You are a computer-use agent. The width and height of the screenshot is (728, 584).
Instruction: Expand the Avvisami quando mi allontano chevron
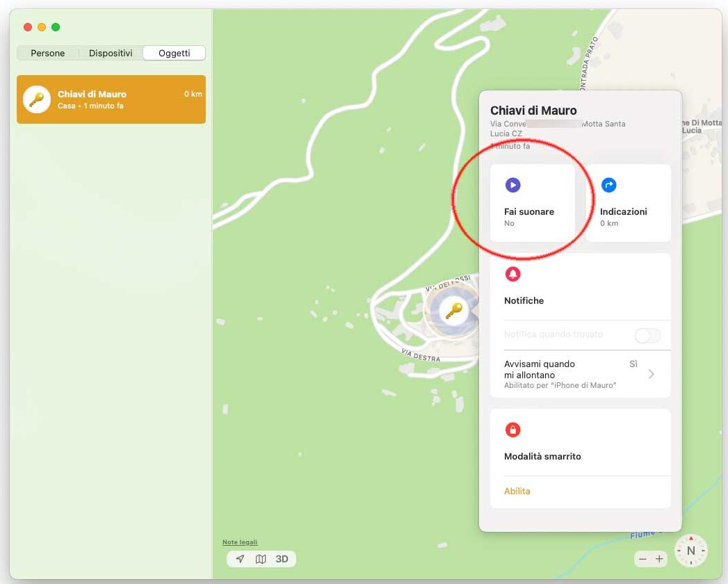(652, 374)
